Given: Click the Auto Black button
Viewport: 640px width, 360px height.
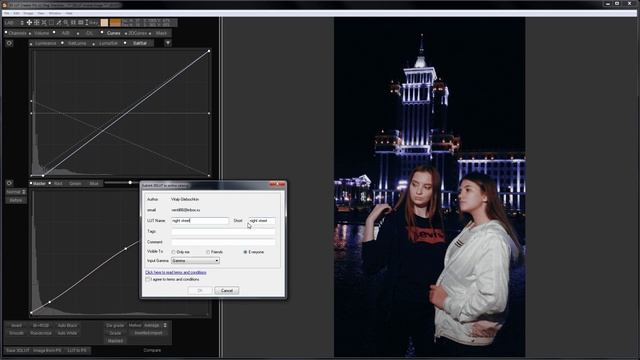Looking at the screenshot, I should (x=67, y=326).
